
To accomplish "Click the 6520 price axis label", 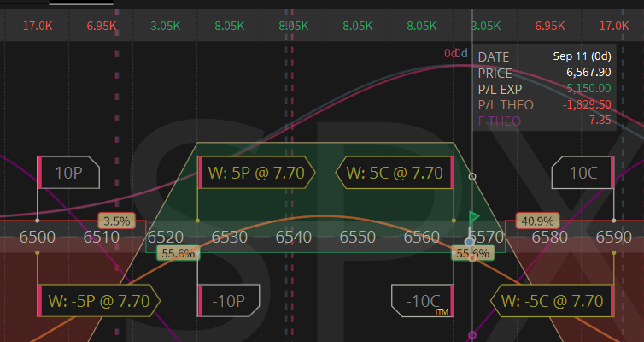I will [x=166, y=237].
